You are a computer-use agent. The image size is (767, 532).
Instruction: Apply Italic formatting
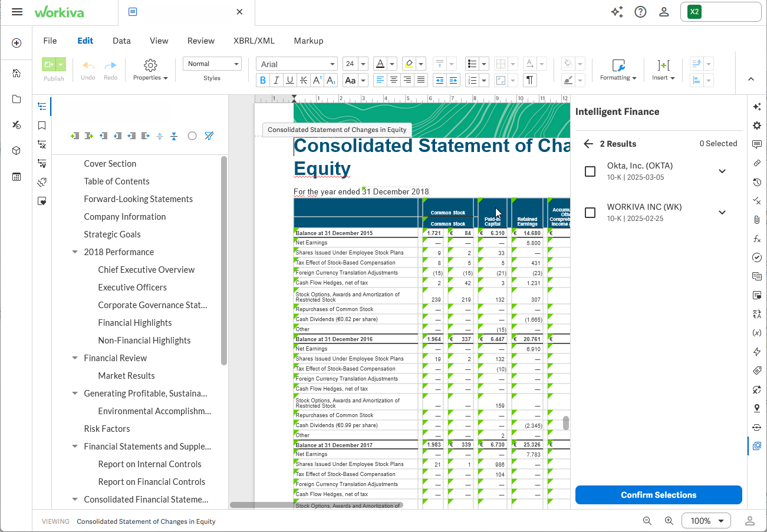tap(276, 80)
